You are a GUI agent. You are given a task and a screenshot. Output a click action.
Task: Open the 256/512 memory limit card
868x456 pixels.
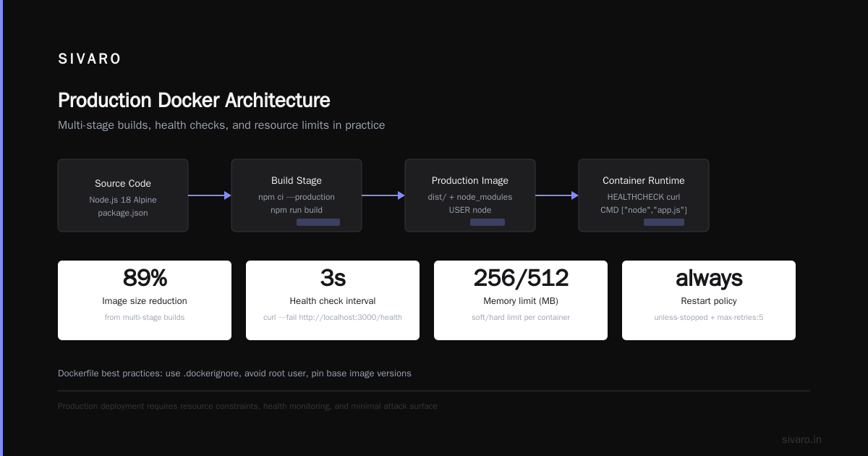tap(521, 300)
